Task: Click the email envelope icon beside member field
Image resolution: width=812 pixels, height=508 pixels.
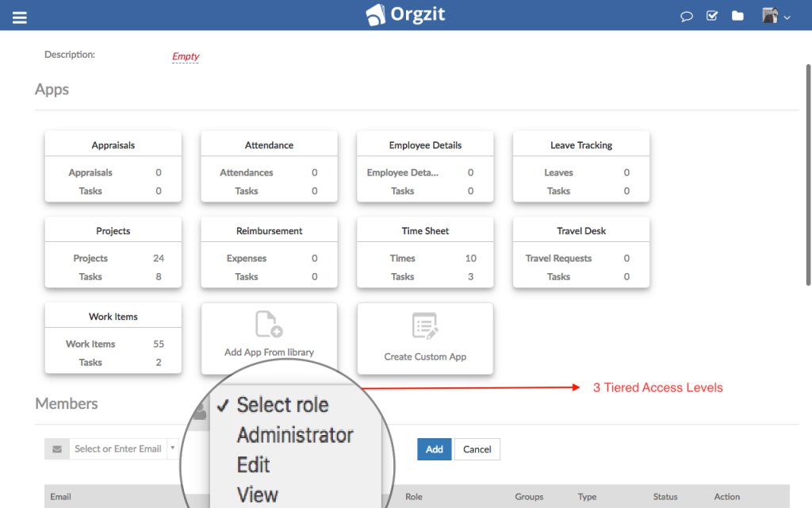Action: pos(56,448)
